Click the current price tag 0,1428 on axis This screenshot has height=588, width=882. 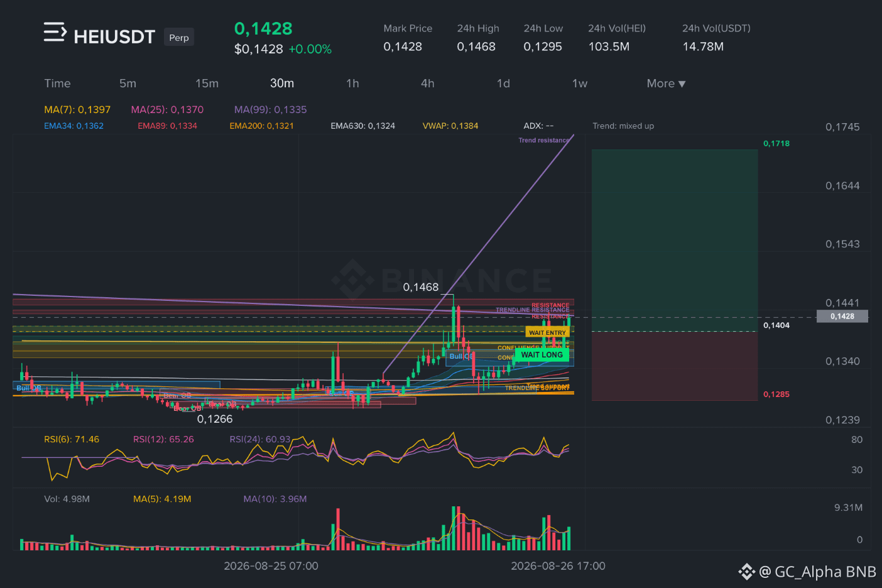click(842, 316)
